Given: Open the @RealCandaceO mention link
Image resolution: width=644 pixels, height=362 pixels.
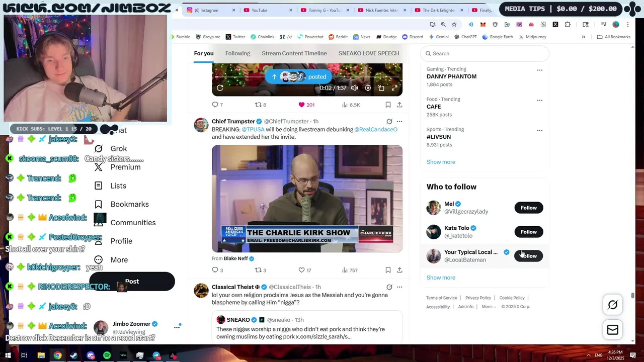Looking at the screenshot, I should 376,129.
